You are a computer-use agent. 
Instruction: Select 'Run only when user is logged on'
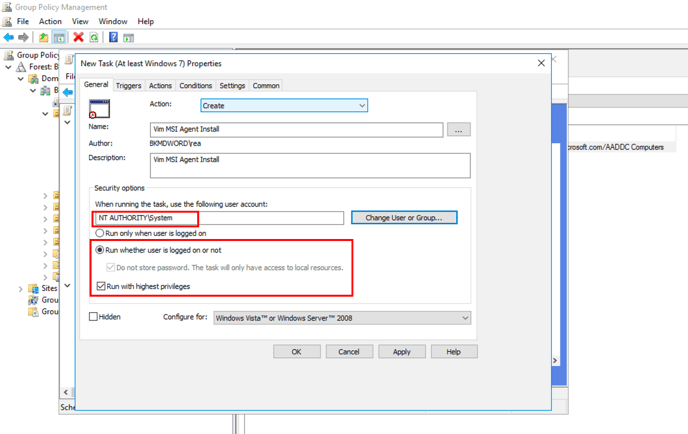click(100, 233)
